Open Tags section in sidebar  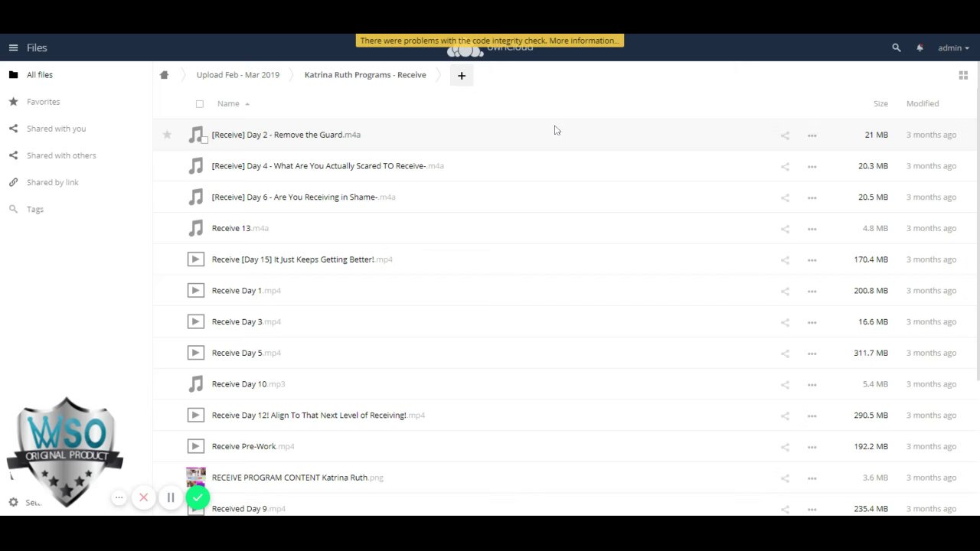[x=35, y=209]
